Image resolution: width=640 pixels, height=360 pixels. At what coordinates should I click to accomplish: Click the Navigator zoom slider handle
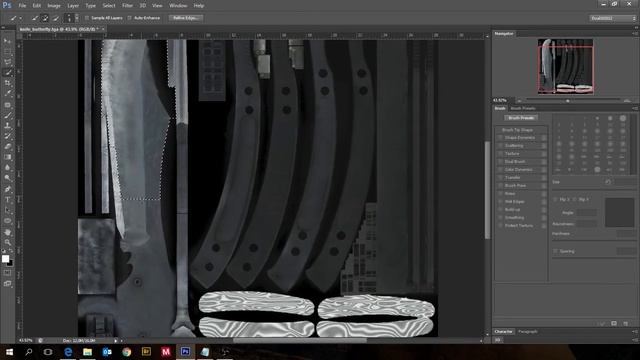[567, 100]
